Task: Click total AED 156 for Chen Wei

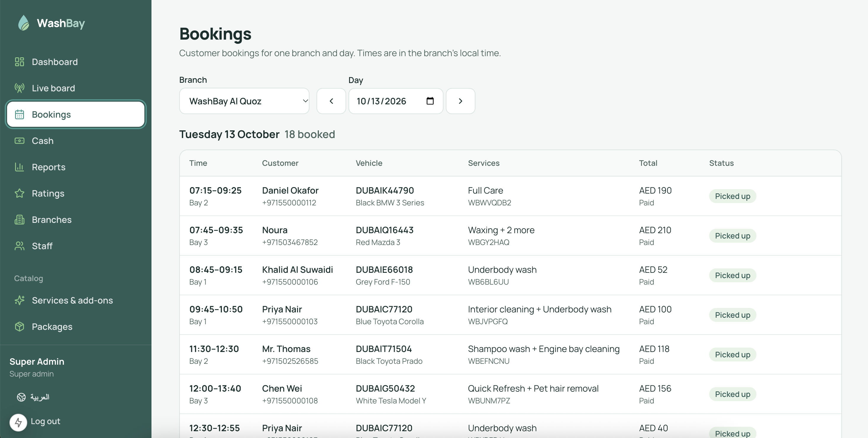Action: click(x=655, y=389)
